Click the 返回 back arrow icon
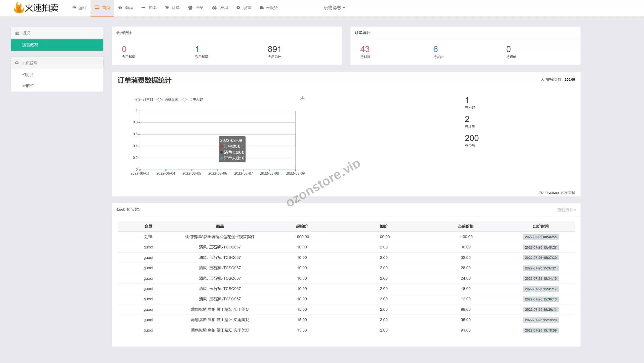The image size is (644, 363). click(74, 8)
